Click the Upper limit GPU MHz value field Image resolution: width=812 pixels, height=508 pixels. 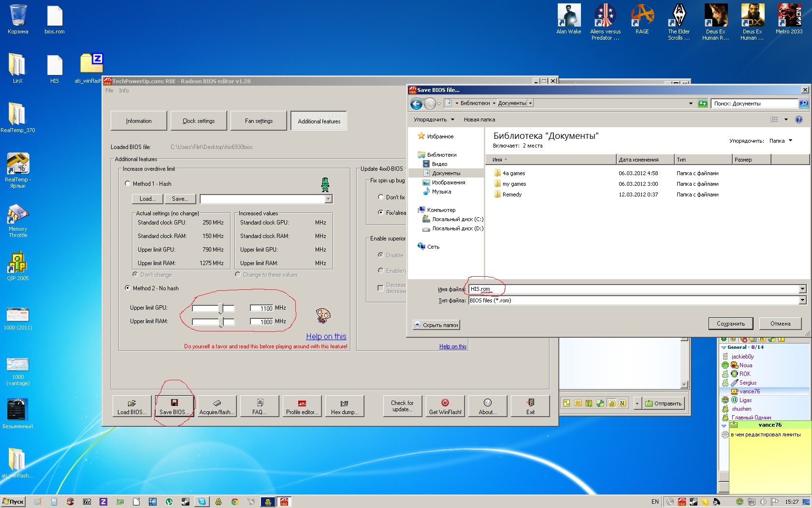click(x=261, y=308)
